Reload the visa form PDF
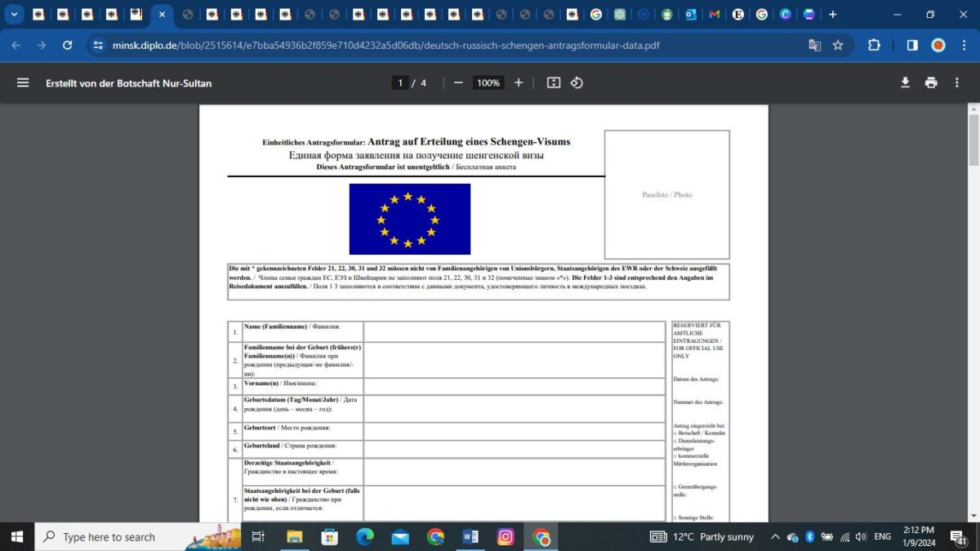The height and width of the screenshot is (551, 980). coord(68,47)
